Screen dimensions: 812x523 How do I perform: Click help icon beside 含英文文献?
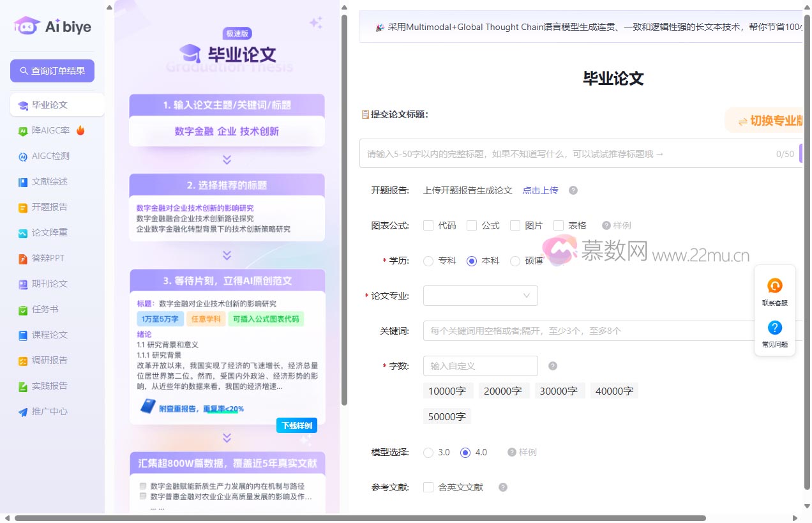[503, 487]
